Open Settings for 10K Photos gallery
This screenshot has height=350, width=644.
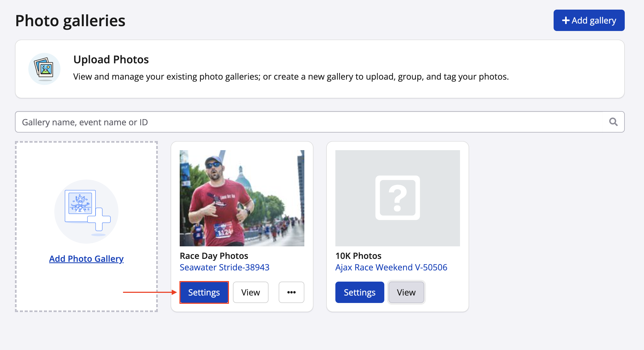tap(359, 292)
